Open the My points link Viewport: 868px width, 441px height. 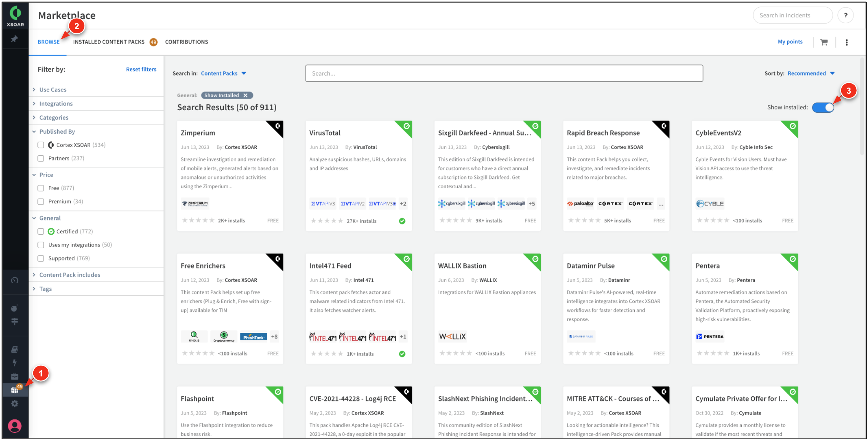click(x=790, y=42)
